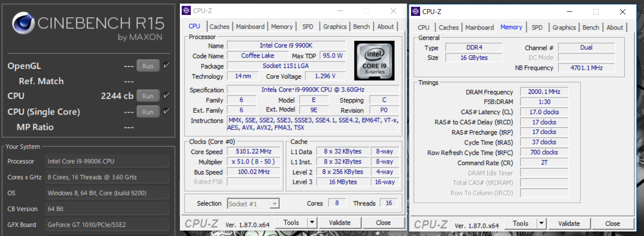Click the memory Type value DDR4
The height and width of the screenshot is (236, 644).
(474, 48)
